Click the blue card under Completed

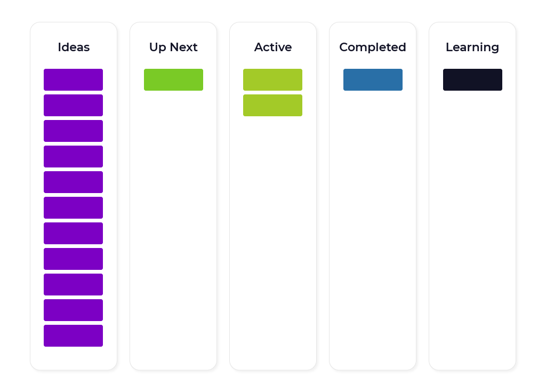pos(373,80)
